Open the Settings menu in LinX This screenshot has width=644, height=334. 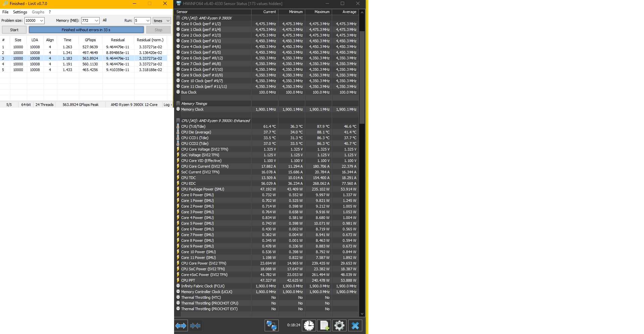coord(20,12)
